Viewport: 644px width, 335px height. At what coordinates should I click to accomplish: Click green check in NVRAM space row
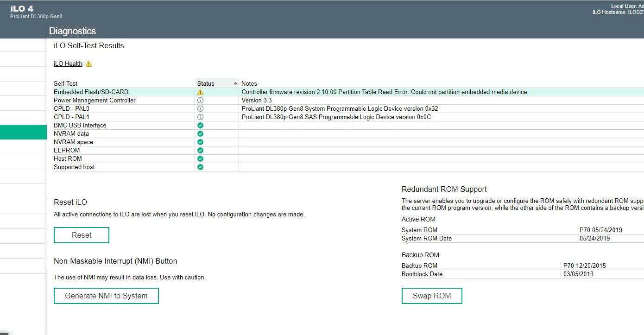point(201,142)
